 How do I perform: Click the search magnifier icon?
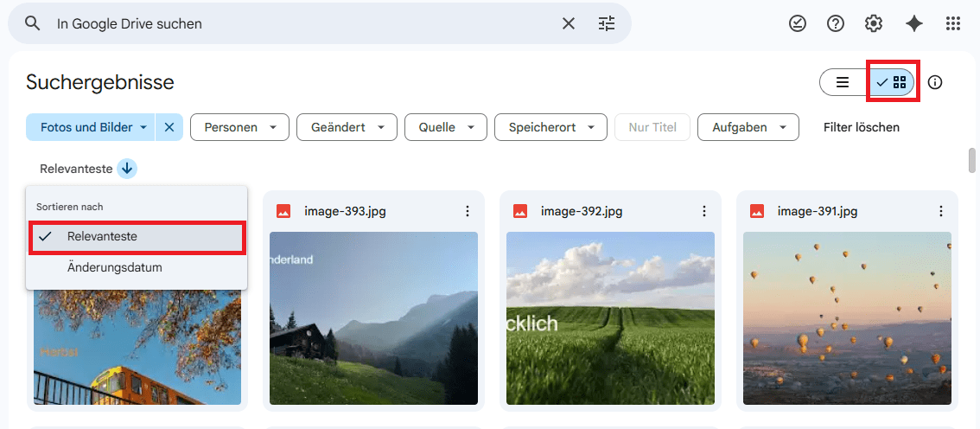tap(33, 23)
